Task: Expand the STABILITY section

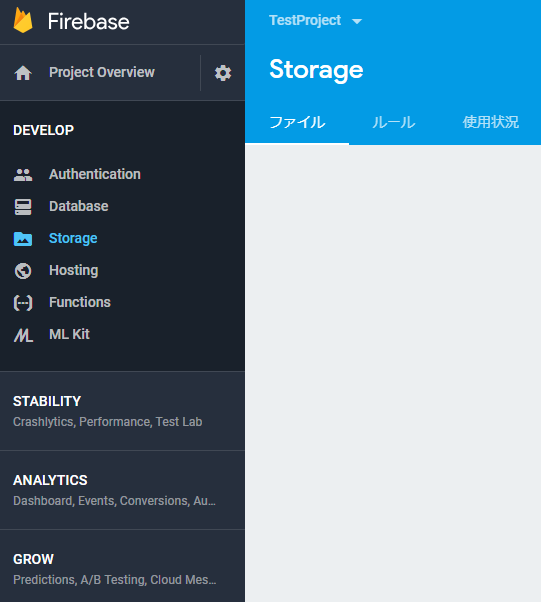Action: [47, 401]
